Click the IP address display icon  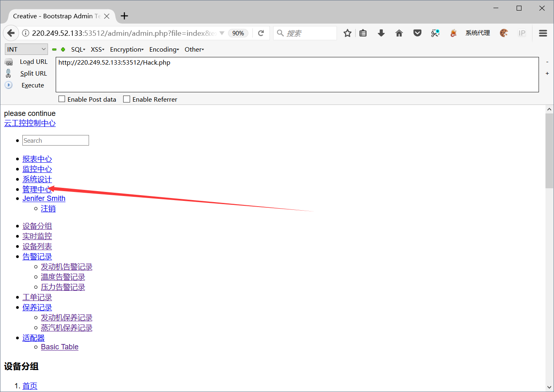coord(522,33)
